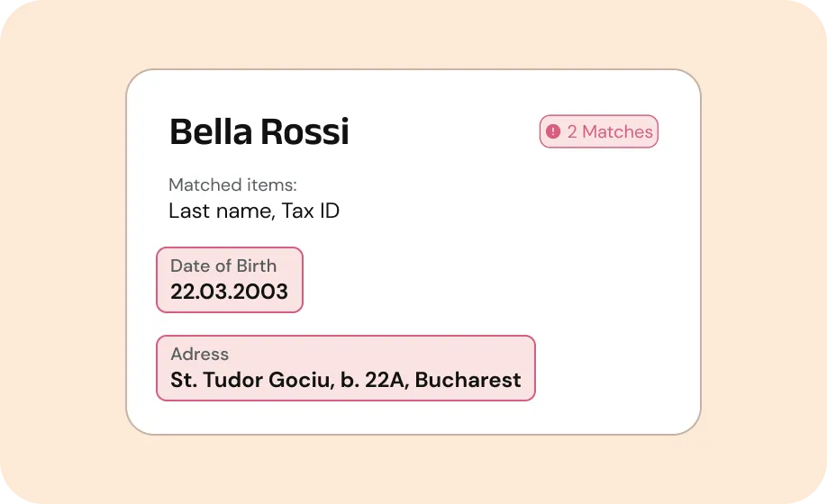Image resolution: width=827 pixels, height=504 pixels.
Task: Select the birth date value 22.03.2003
Action: tap(229, 292)
